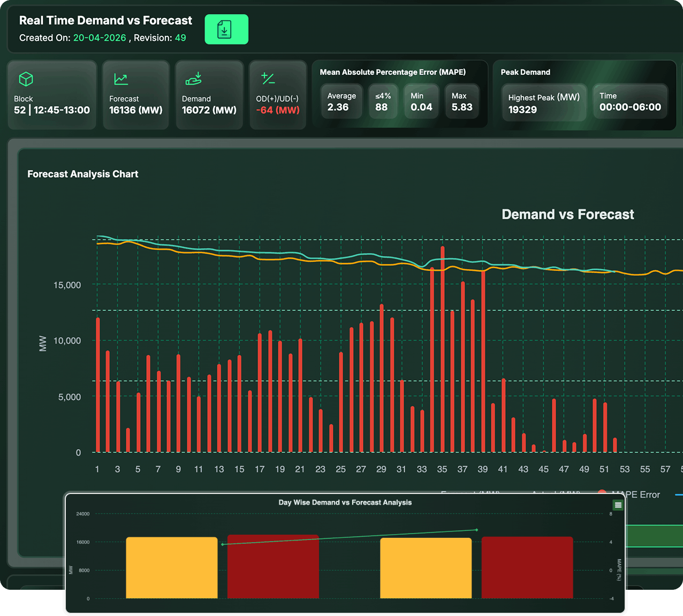Screen dimensions: 683x616
Task: Click the x-axis block label 57
Action: coord(665,469)
